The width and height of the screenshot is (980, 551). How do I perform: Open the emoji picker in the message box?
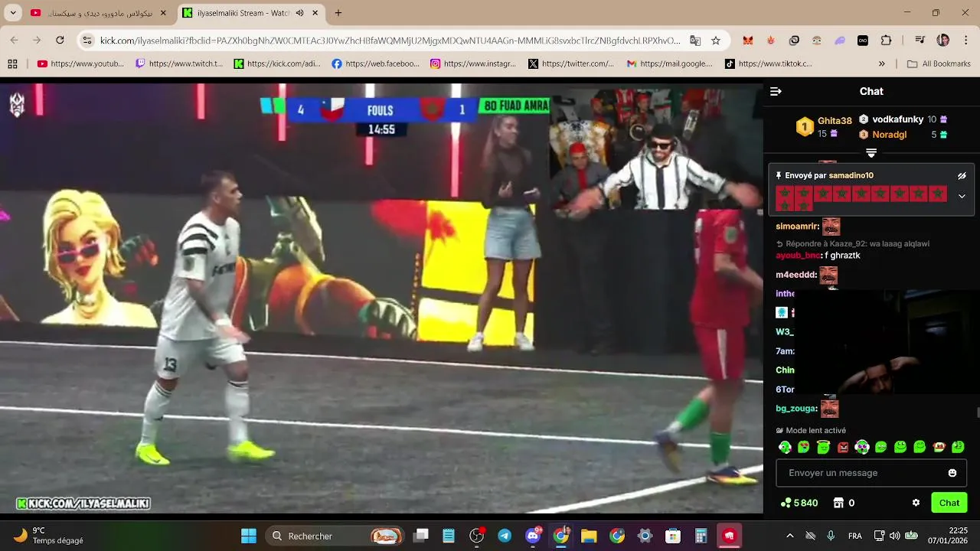coord(952,473)
